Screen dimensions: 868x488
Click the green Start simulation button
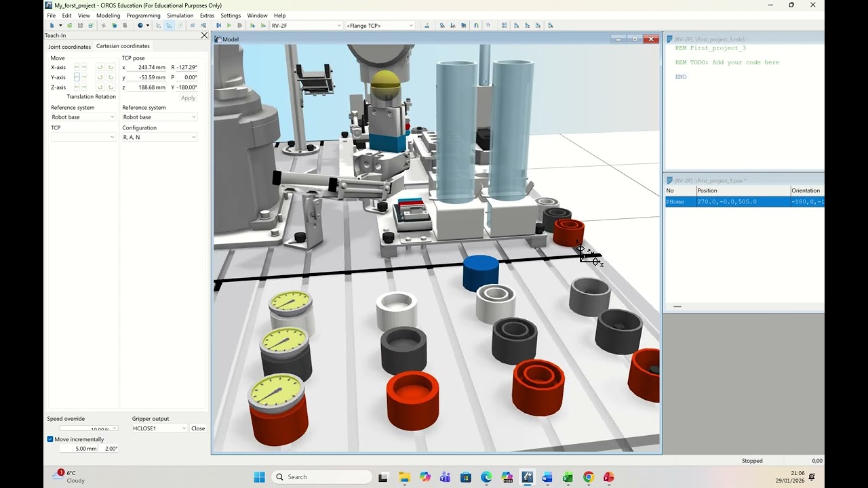(x=229, y=26)
